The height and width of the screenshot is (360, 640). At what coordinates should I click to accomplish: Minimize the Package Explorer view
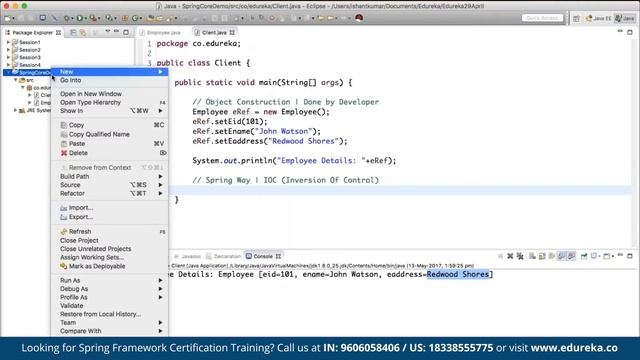[116, 31]
